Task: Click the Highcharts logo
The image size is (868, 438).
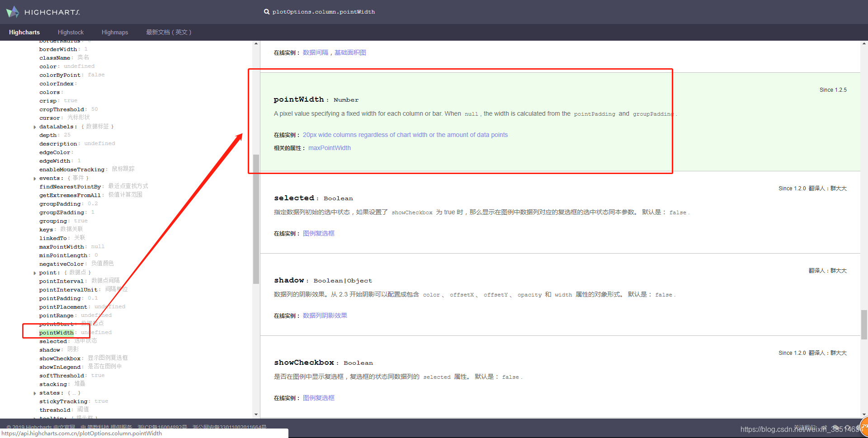Action: 43,12
